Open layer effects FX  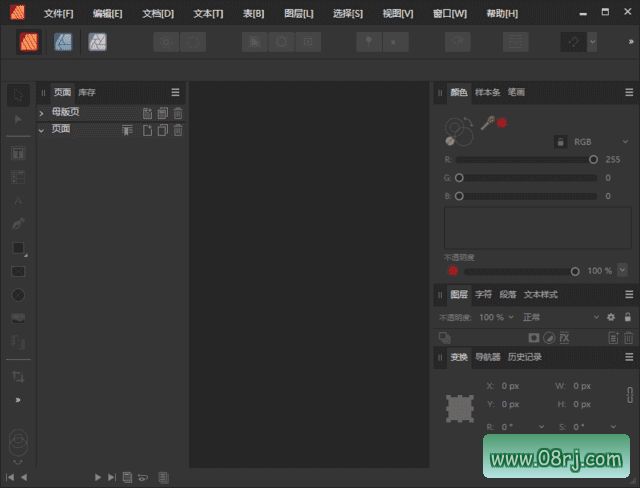coord(564,337)
